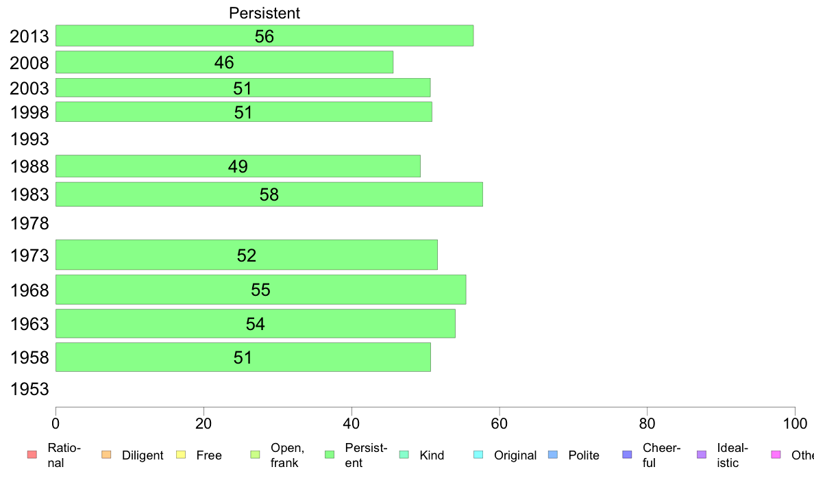Click the 1983 bar showing 58
814x504 pixels.
[x=269, y=194]
